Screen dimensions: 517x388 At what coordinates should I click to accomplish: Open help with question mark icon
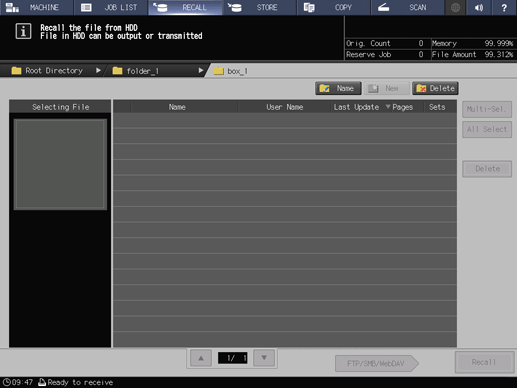coord(504,7)
